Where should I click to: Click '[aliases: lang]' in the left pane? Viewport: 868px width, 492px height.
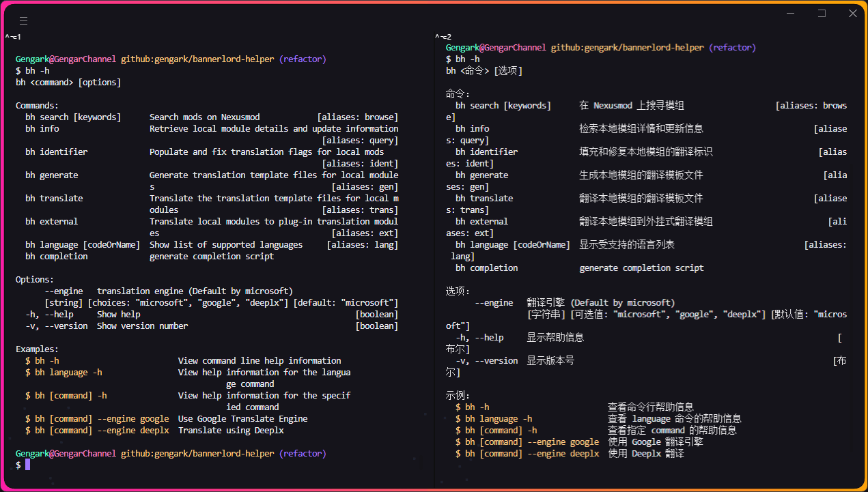pyautogui.click(x=363, y=245)
